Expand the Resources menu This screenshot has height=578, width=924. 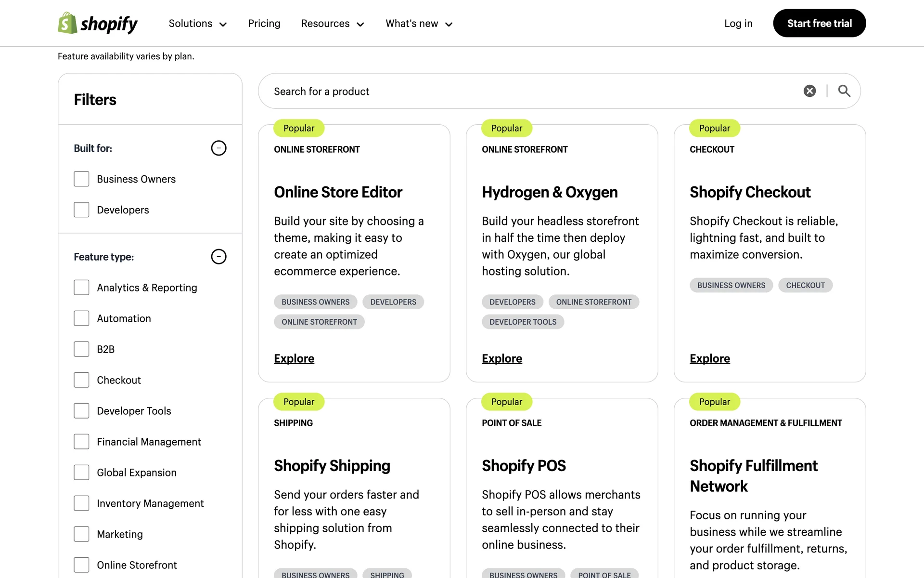[x=325, y=24]
